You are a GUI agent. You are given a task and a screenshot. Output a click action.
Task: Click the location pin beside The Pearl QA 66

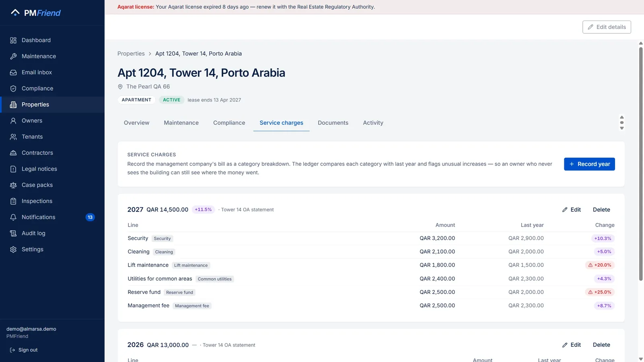click(x=120, y=87)
